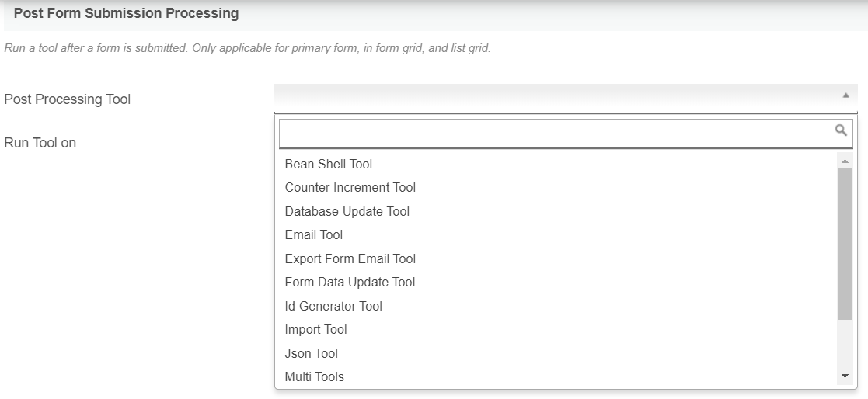Click the Post Processing Tool label
This screenshot has width=868, height=399.
click(x=68, y=99)
